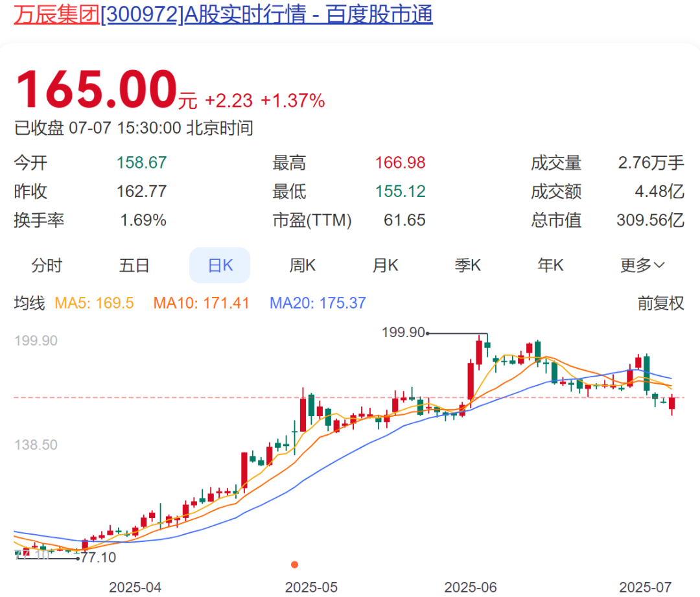Click the current price 165.00
The height and width of the screenshot is (597, 700).
coord(97,89)
